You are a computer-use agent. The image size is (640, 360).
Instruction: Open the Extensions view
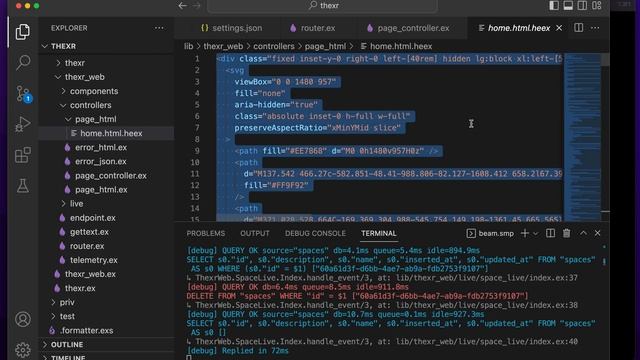tap(23, 155)
